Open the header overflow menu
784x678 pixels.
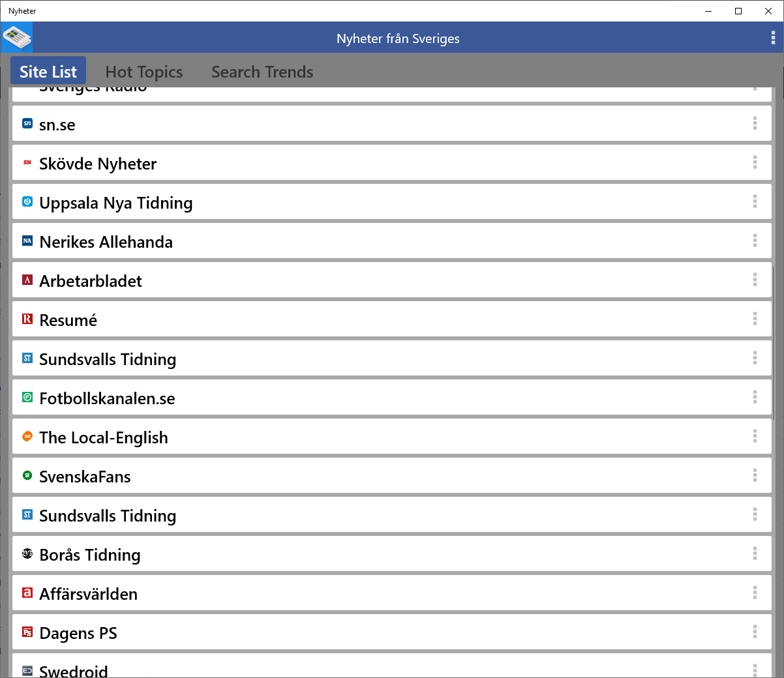tap(773, 38)
